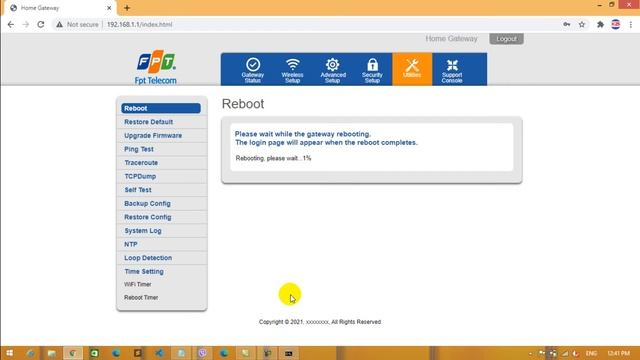Open the Chrome three-dot menu

pyautogui.click(x=631, y=24)
